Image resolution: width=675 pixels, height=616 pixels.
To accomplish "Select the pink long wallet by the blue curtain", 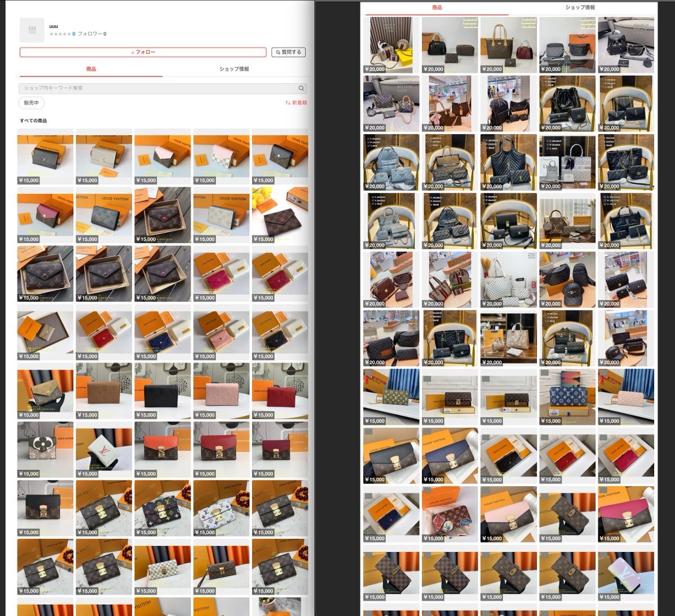I will pyautogui.click(x=626, y=397).
